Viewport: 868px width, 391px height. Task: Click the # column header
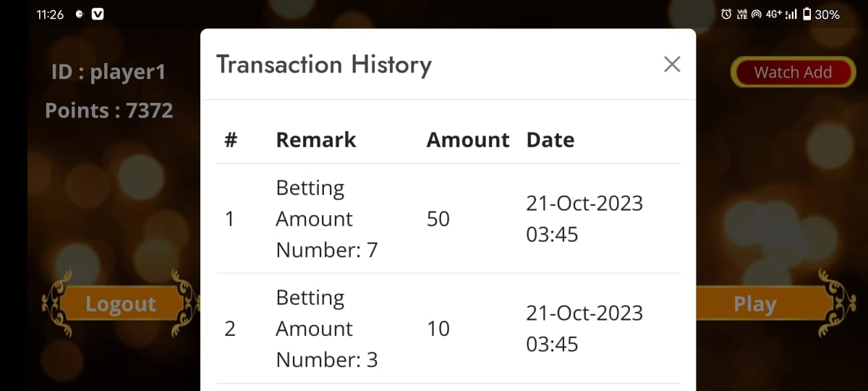tap(231, 140)
